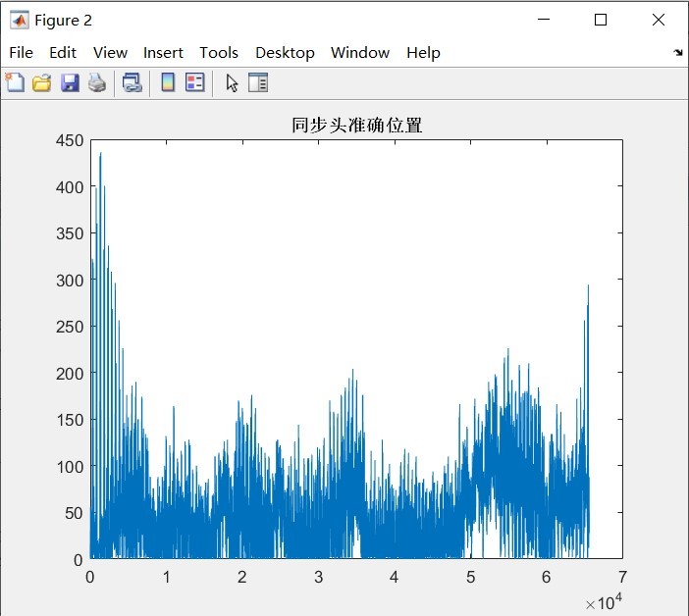Activate the Edit Plot arrow tool

click(x=232, y=82)
